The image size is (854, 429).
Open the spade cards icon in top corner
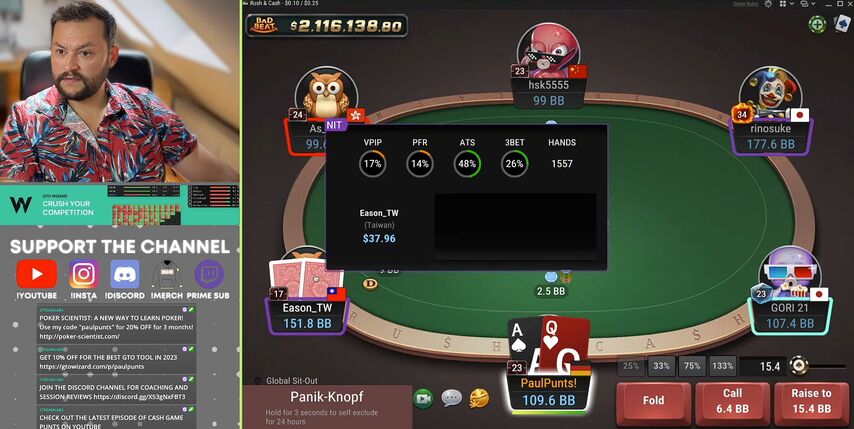(x=843, y=24)
